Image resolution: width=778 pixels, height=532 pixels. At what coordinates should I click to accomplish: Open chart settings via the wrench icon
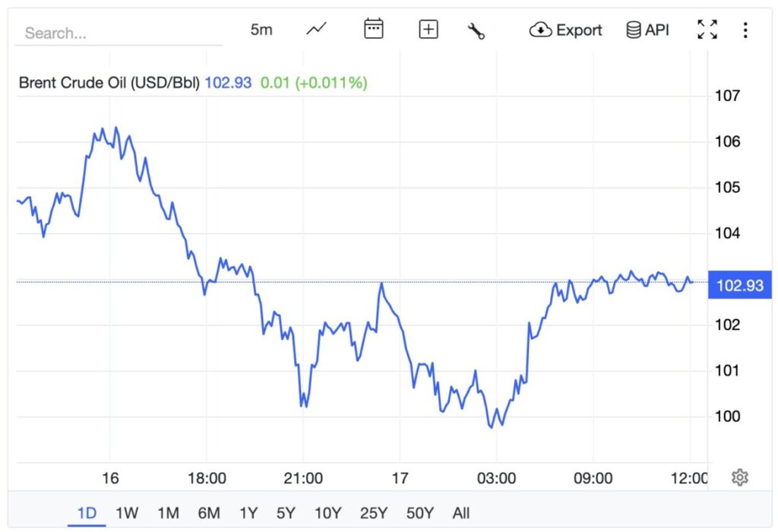pyautogui.click(x=477, y=30)
